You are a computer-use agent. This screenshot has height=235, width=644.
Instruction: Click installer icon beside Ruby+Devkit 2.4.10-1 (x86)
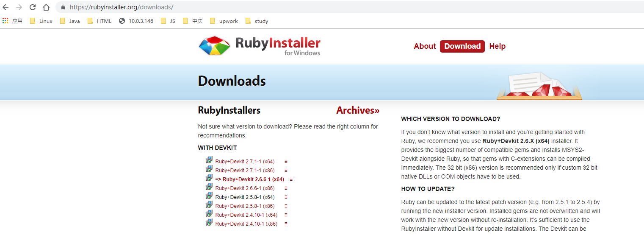[209, 223]
